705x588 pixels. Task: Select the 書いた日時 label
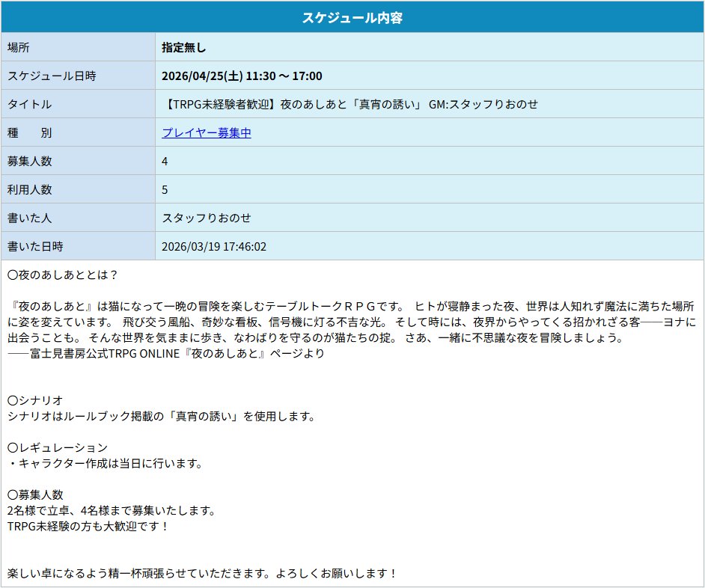(35, 246)
